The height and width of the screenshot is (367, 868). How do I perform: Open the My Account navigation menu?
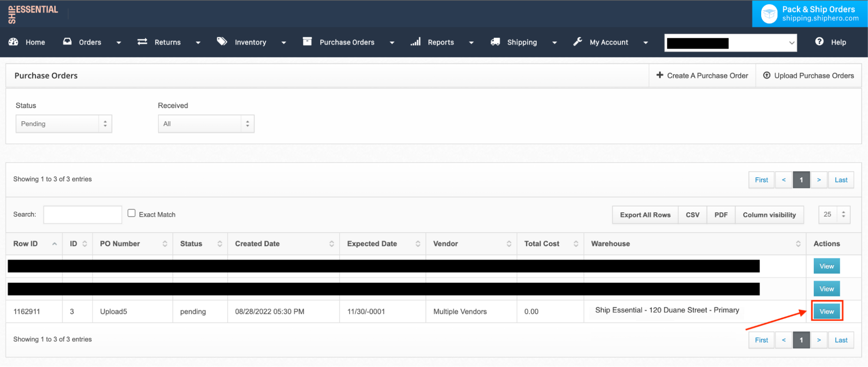point(609,42)
